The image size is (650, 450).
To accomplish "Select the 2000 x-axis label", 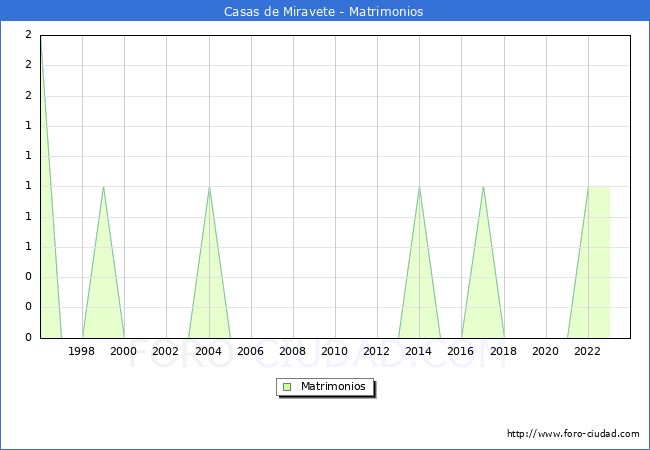I will (x=124, y=351).
